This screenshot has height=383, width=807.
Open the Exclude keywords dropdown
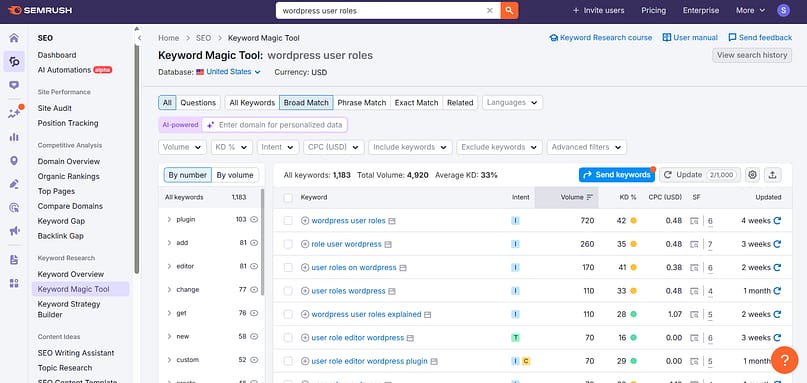[x=499, y=147]
